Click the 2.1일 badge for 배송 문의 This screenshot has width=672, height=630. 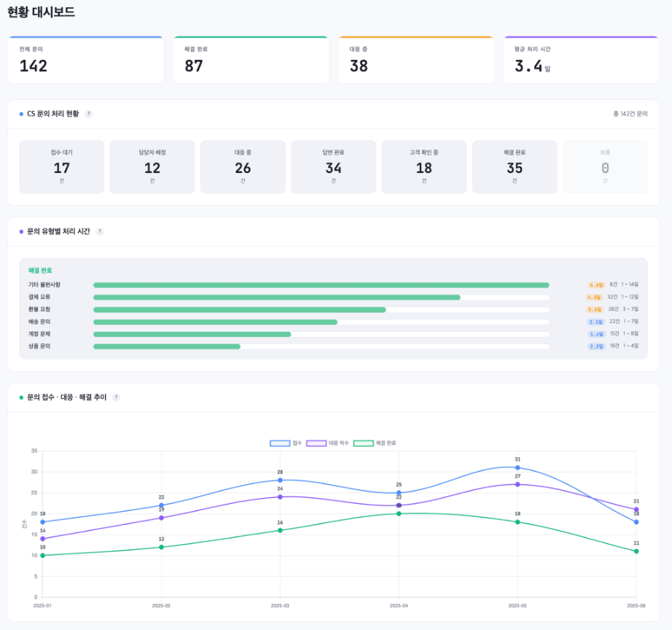pyautogui.click(x=595, y=322)
